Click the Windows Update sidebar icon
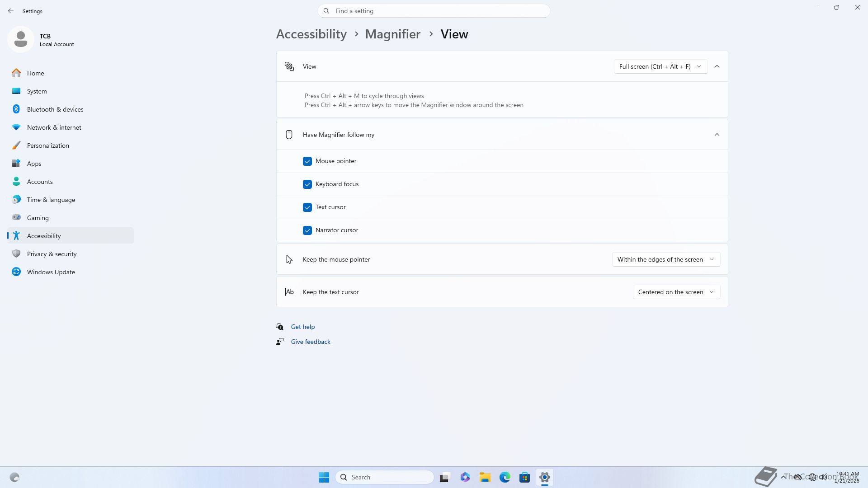 point(16,272)
